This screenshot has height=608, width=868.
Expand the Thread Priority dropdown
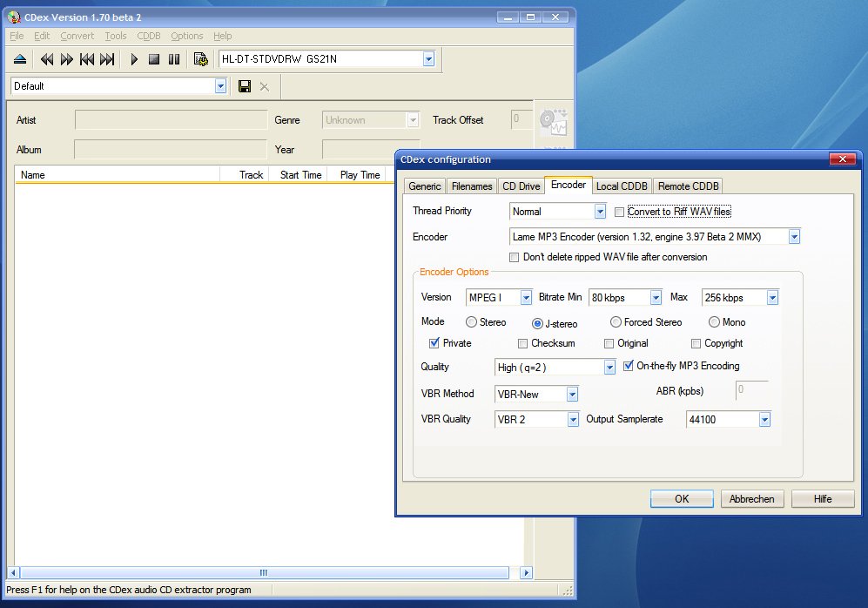(x=600, y=212)
